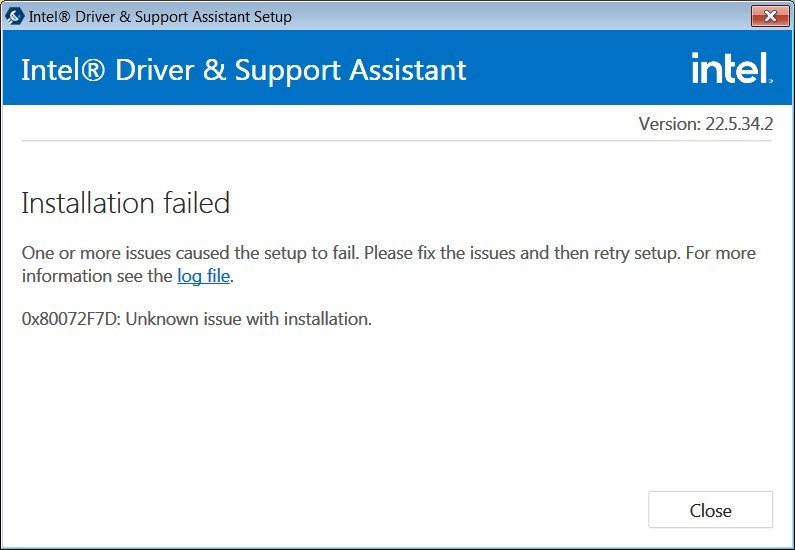Click empty space in the window title bar
The width and height of the screenshot is (795, 550).
click(x=517, y=16)
